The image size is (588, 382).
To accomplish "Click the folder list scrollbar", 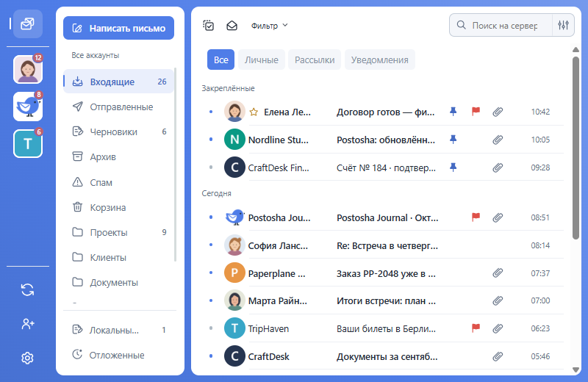I will (175, 165).
